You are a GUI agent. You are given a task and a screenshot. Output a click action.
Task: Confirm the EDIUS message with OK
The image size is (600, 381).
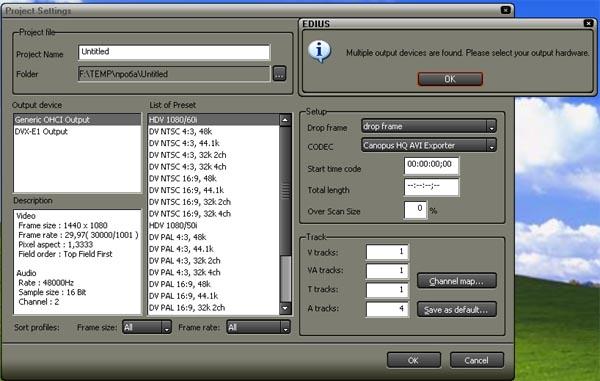[x=450, y=79]
